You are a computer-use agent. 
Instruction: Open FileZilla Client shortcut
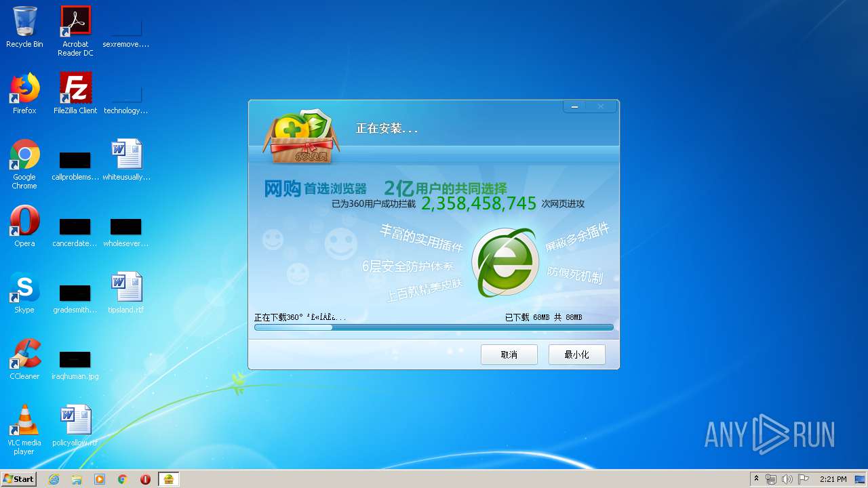75,94
